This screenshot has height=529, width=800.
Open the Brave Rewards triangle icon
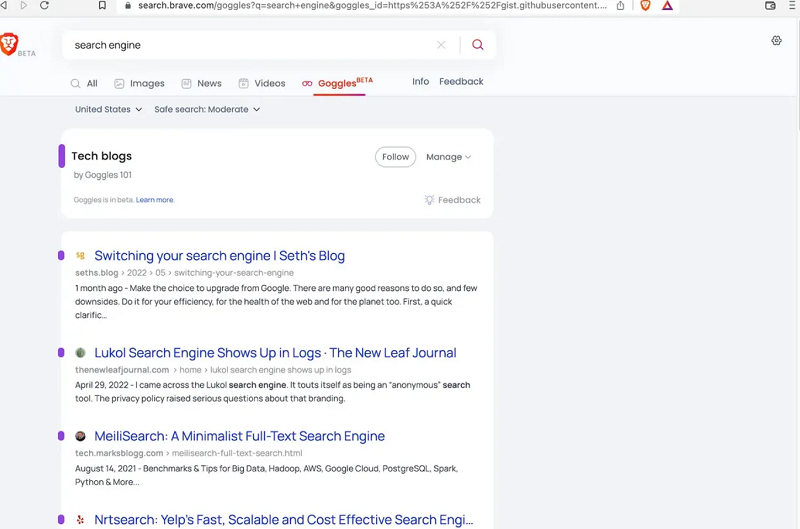(667, 6)
